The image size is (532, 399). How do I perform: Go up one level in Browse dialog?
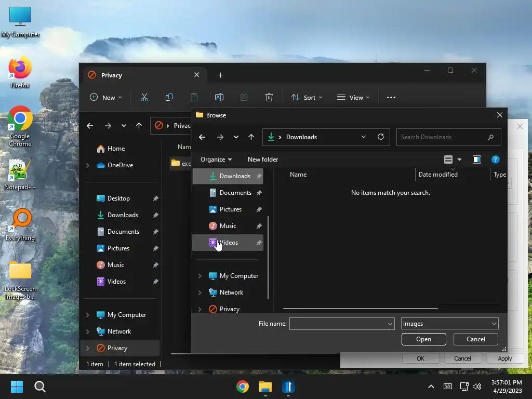pyautogui.click(x=251, y=137)
